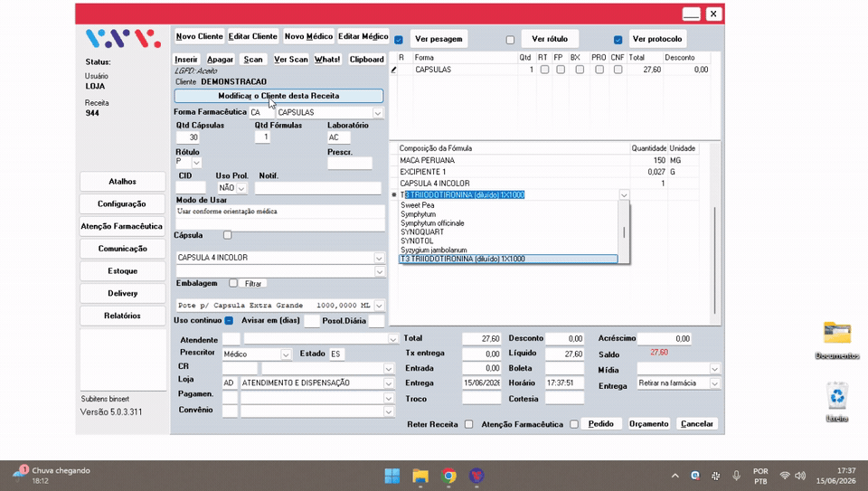Enable Reter Receita checkbox
Image resolution: width=868 pixels, height=491 pixels.
click(469, 424)
